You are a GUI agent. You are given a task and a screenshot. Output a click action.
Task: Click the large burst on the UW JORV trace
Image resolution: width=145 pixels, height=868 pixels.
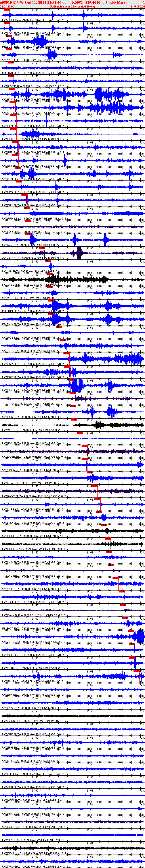pos(140,637)
